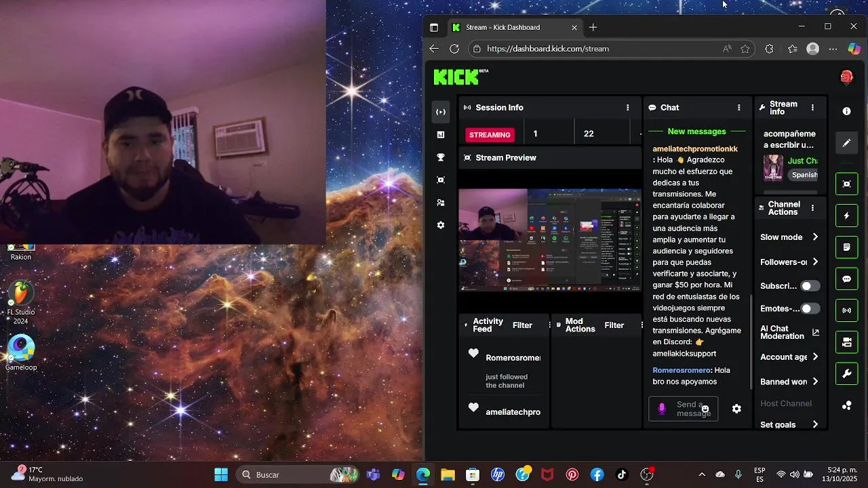Open Mod Actions three-dot menu
Image resolution: width=868 pixels, height=488 pixels.
(x=641, y=325)
